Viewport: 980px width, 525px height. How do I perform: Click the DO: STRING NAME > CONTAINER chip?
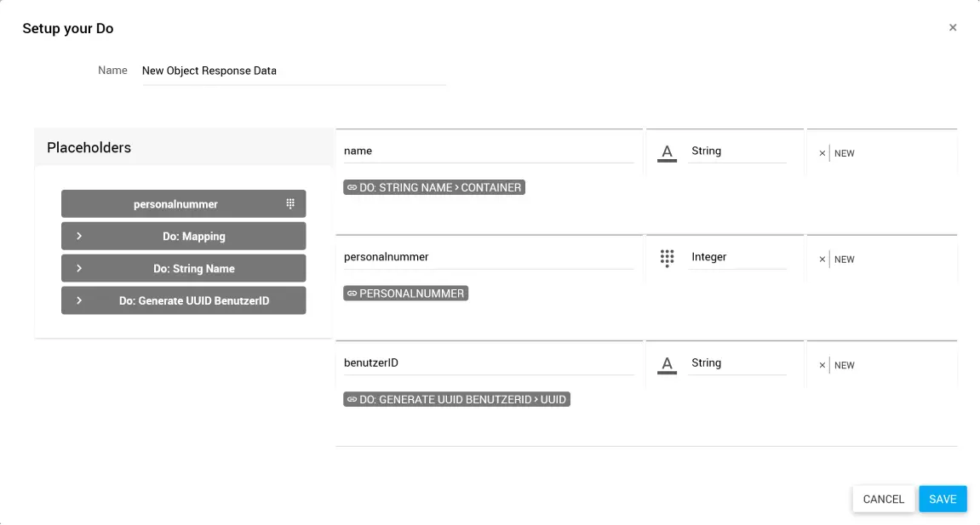[x=434, y=187]
